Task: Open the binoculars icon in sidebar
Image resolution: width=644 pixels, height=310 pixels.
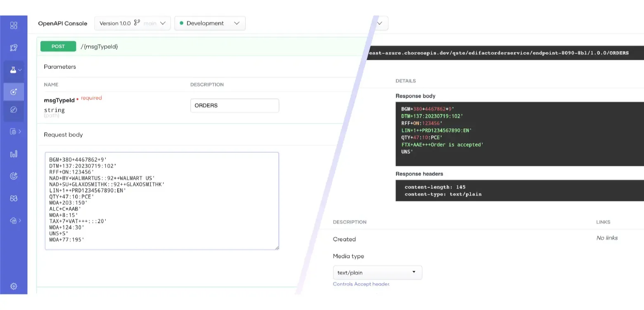Action: (14, 198)
